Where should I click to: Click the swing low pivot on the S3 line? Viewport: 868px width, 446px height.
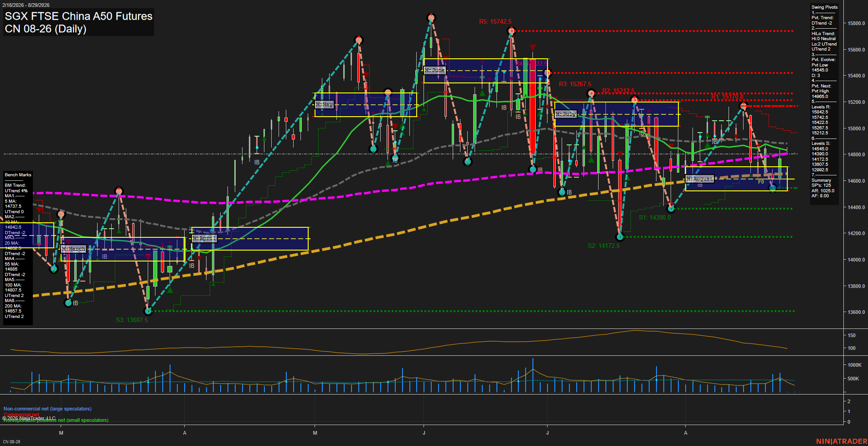148,311
